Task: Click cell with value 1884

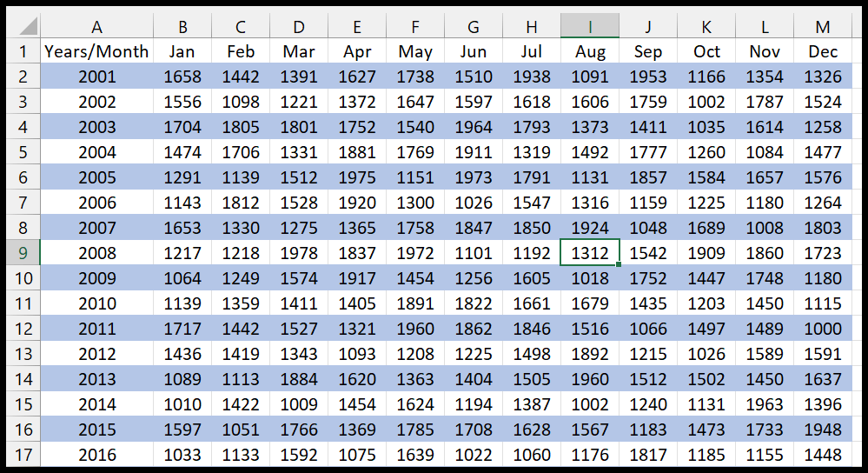Action: tap(299, 379)
